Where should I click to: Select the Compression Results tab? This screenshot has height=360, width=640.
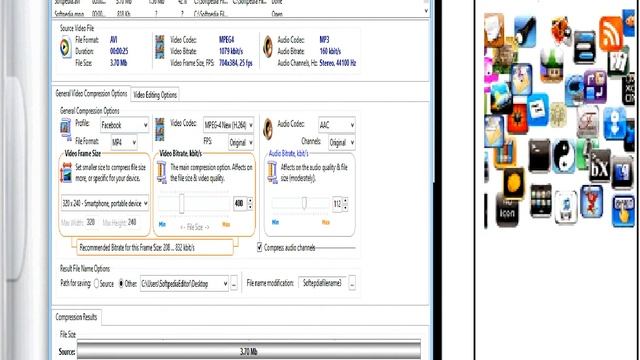76,317
